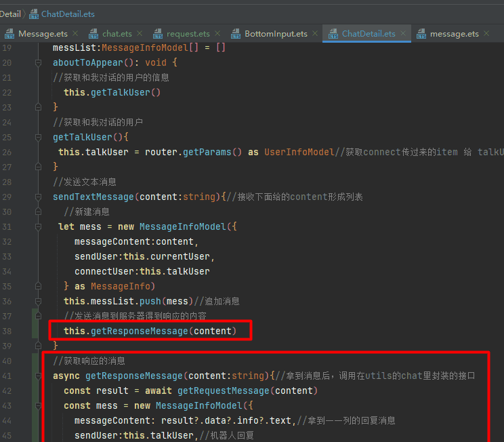Click the BottomInput.ets tab file icon
Viewport: 504px width, 442px height.
click(x=235, y=34)
